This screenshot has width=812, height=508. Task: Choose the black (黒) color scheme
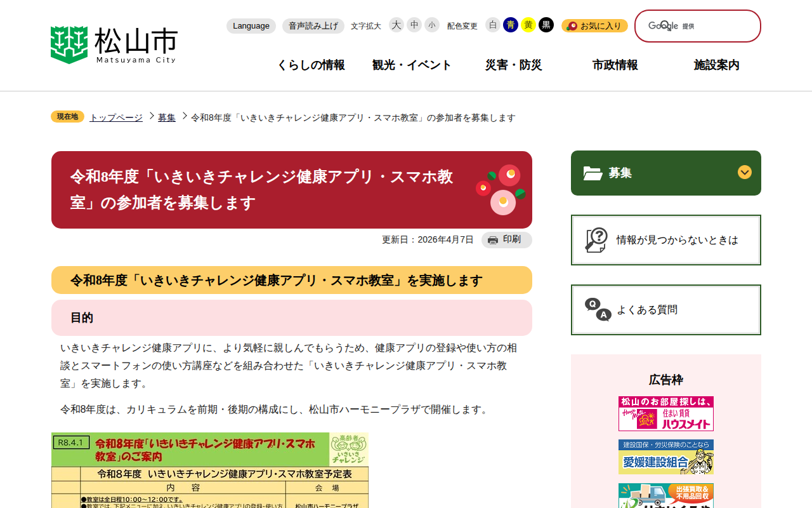546,25
